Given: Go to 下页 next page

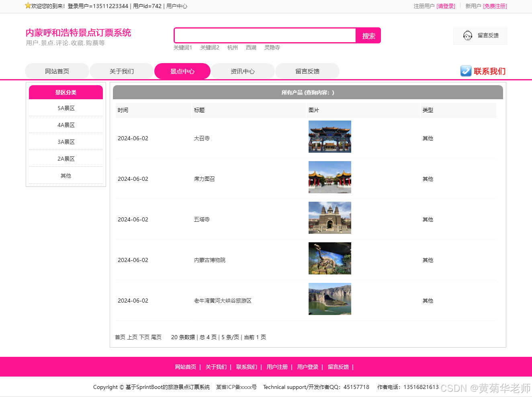Looking at the screenshot, I should coord(144,337).
